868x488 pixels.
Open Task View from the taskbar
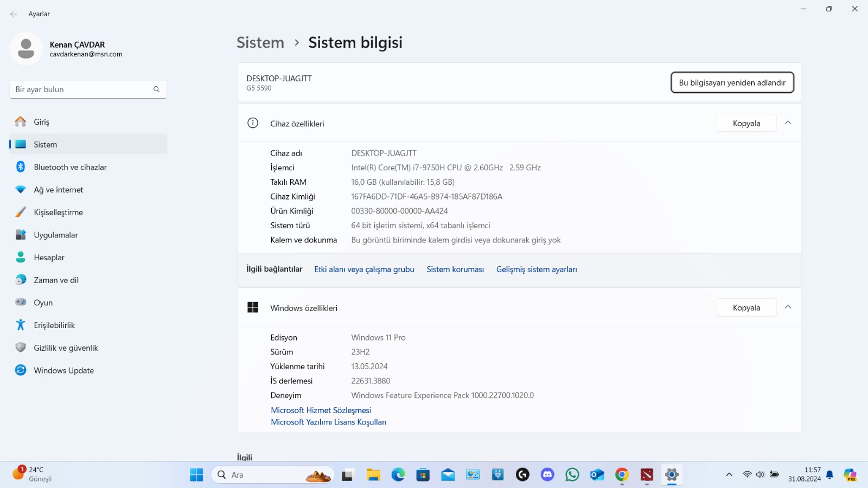coord(348,475)
